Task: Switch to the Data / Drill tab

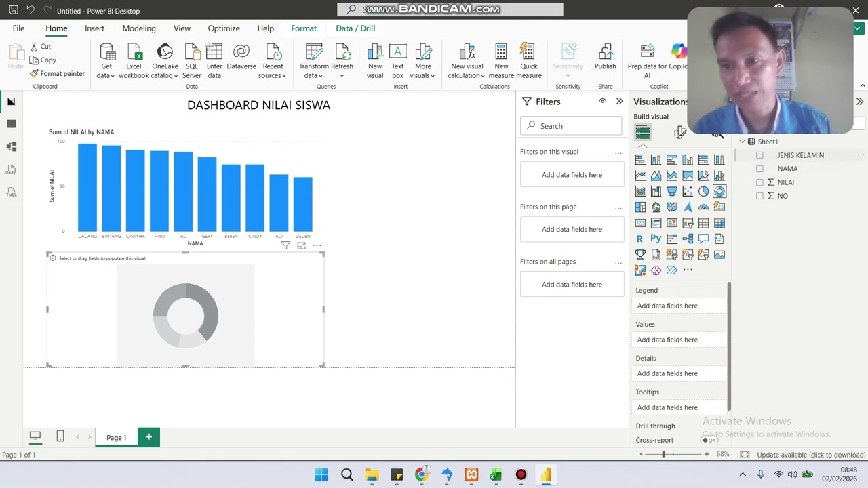Action: (355, 28)
